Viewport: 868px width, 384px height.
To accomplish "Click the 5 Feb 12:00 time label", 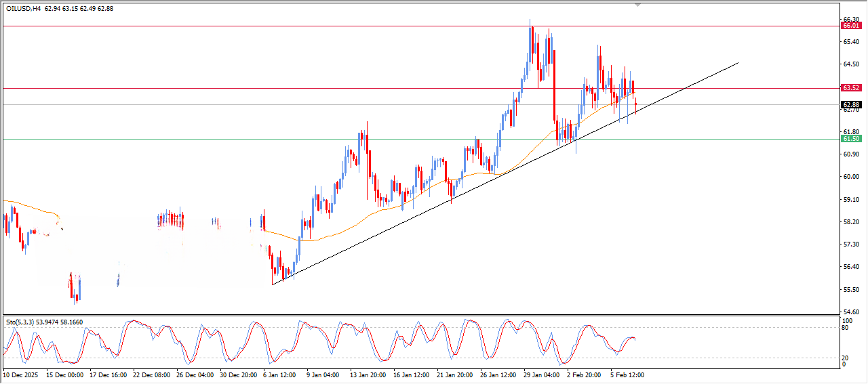I will pyautogui.click(x=626, y=375).
